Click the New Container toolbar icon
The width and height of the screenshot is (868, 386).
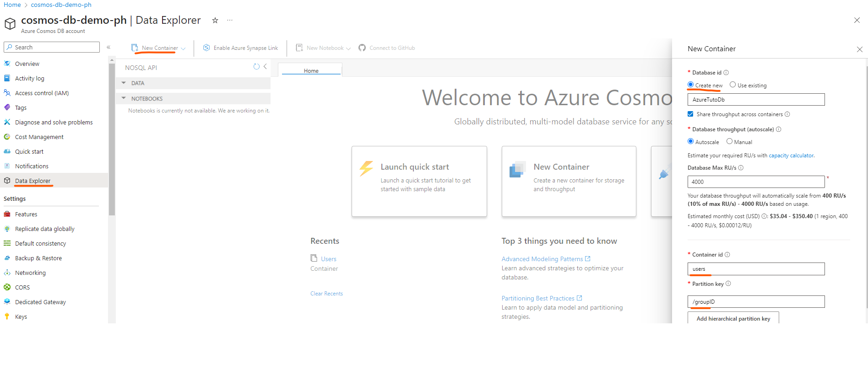pyautogui.click(x=135, y=48)
